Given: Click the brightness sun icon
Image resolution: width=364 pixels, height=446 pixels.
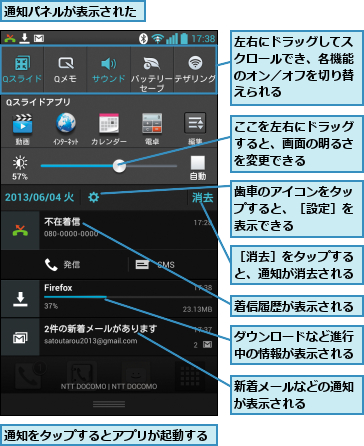Looking at the screenshot, I should 20,163.
